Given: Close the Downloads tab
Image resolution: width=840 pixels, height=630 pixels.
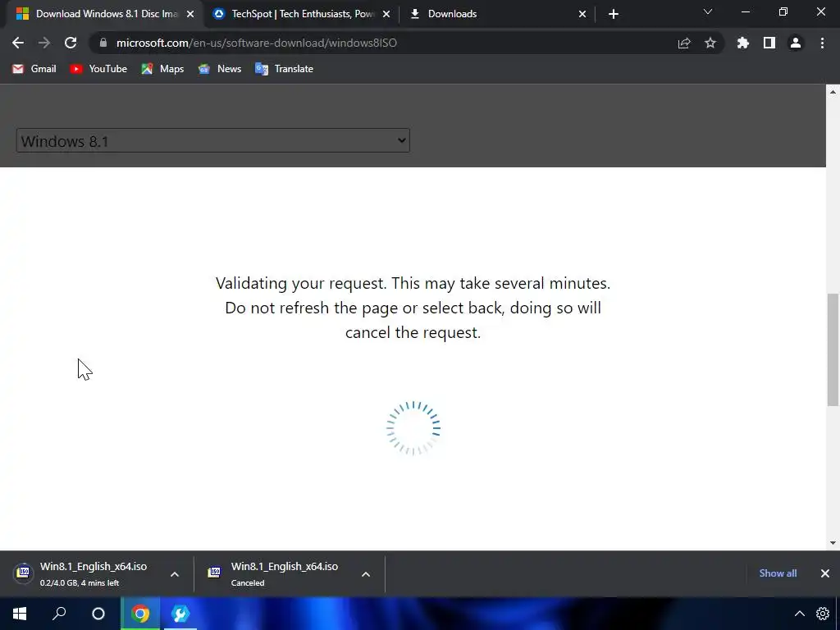Looking at the screenshot, I should pyautogui.click(x=582, y=14).
